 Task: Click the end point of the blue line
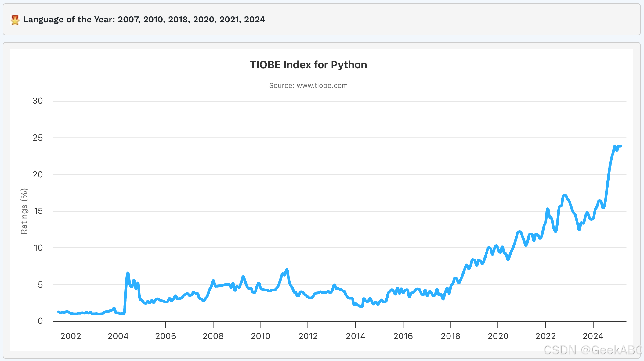[621, 146]
